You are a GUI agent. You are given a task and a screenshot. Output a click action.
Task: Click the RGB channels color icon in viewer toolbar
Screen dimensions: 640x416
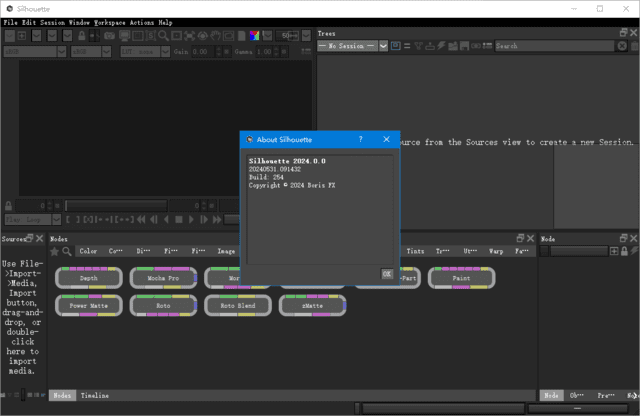(x=254, y=35)
